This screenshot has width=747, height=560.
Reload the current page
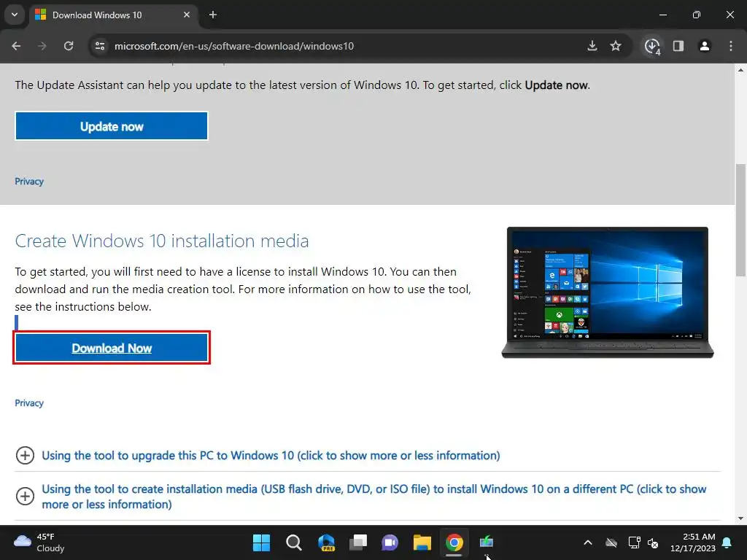pyautogui.click(x=69, y=46)
